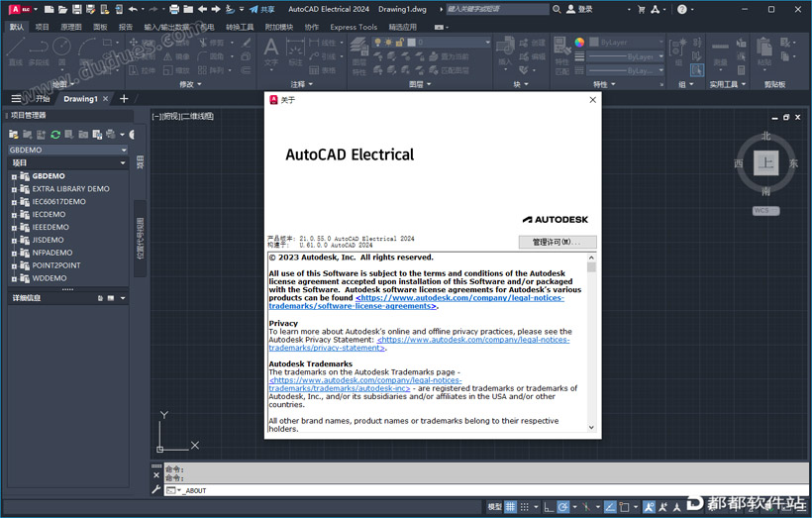Open the software license agreements link
The width and height of the screenshot is (812, 518).
coord(416,302)
